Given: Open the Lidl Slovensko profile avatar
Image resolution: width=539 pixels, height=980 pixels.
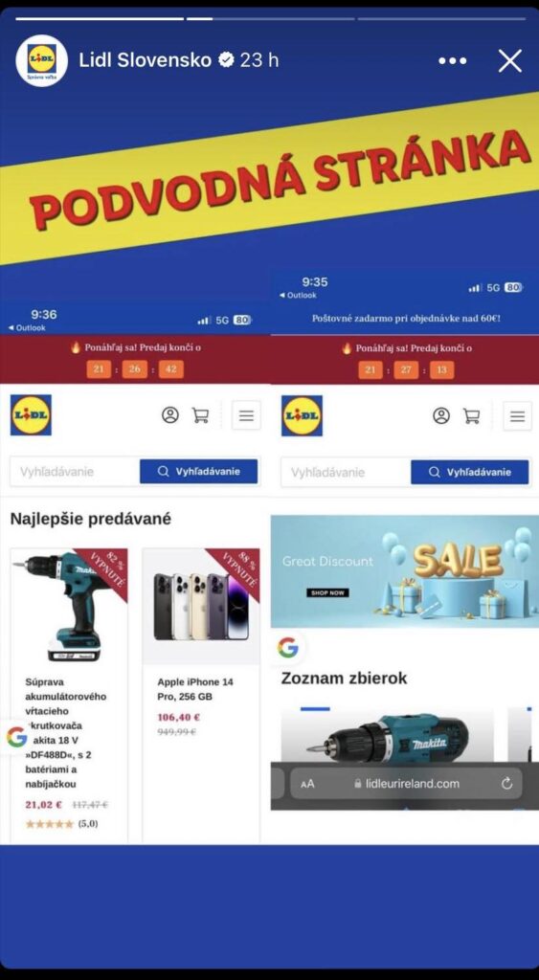Looking at the screenshot, I should click(42, 60).
